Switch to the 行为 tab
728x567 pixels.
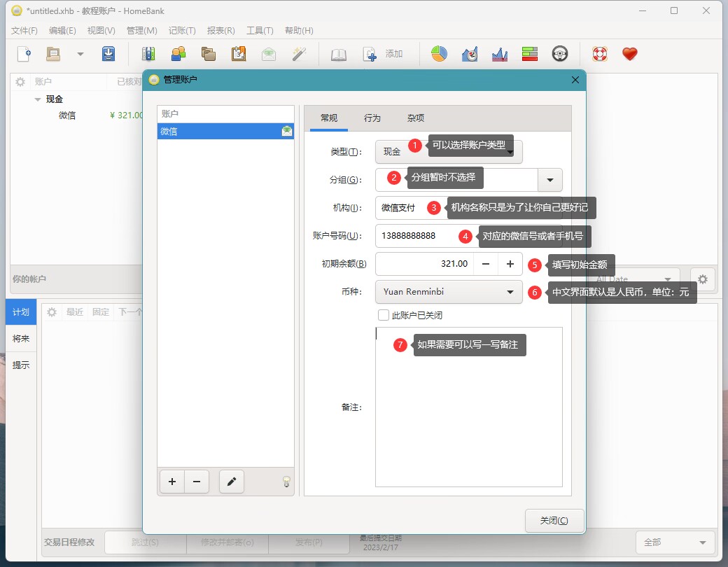click(372, 118)
